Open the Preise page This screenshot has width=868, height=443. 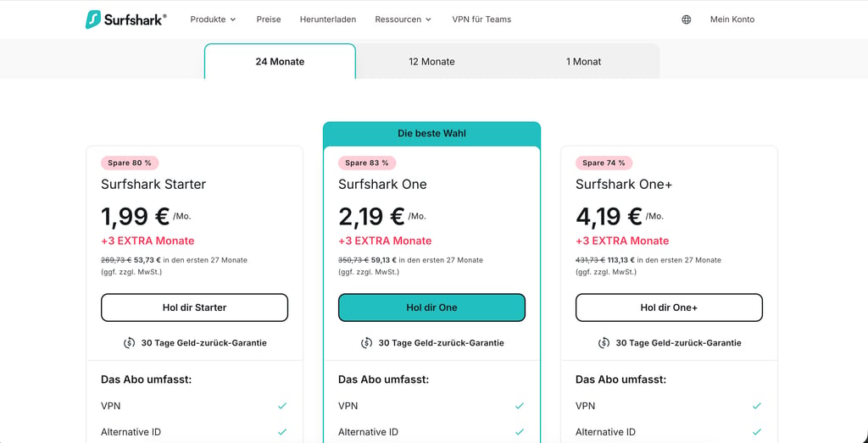tap(269, 19)
